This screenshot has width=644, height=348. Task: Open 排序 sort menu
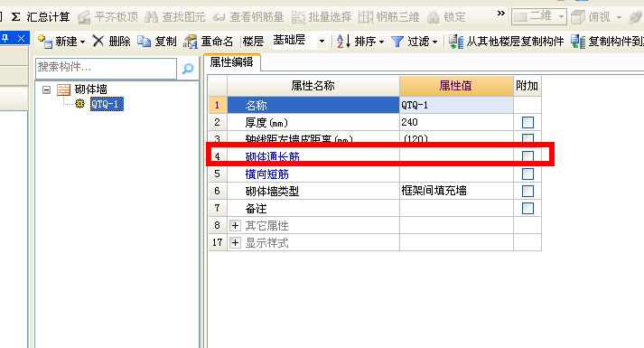click(x=359, y=41)
